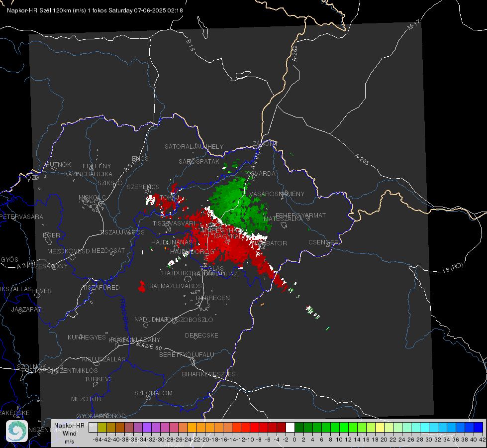This screenshot has width=487, height=448.
Task: Pick the pale yellow swatch near 18
Action: pyautogui.click(x=380, y=428)
